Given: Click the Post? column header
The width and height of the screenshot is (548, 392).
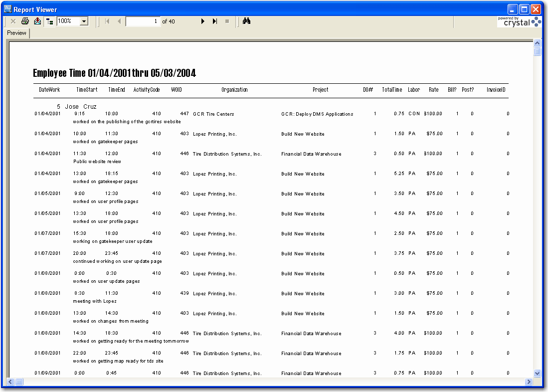Looking at the screenshot, I should (468, 90).
